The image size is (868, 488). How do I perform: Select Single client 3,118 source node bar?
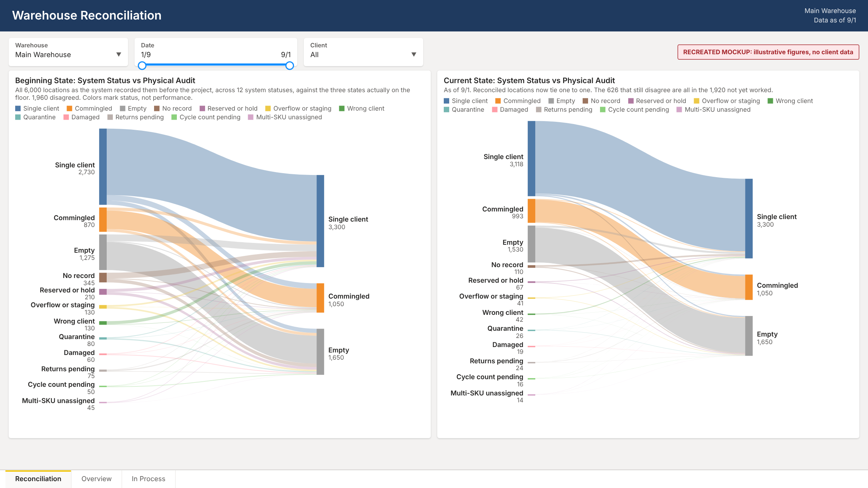tap(531, 159)
